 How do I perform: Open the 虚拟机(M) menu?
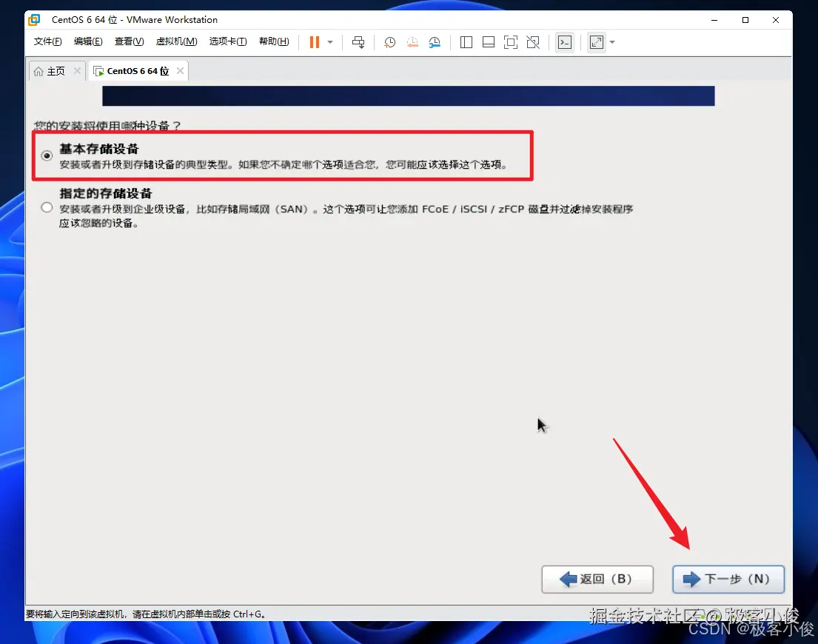(177, 41)
